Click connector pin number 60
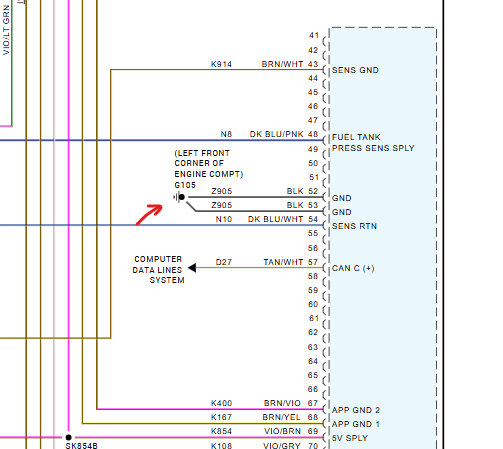 click(313, 304)
